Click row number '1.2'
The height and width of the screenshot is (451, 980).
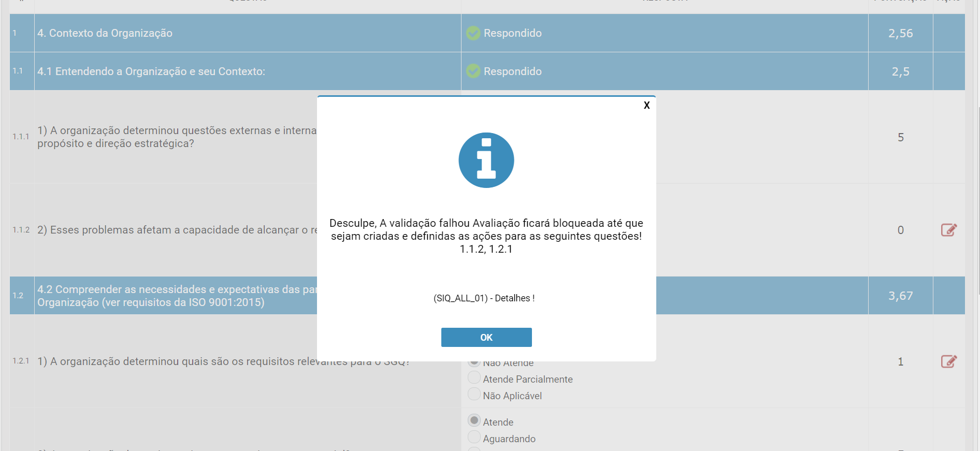[18, 296]
